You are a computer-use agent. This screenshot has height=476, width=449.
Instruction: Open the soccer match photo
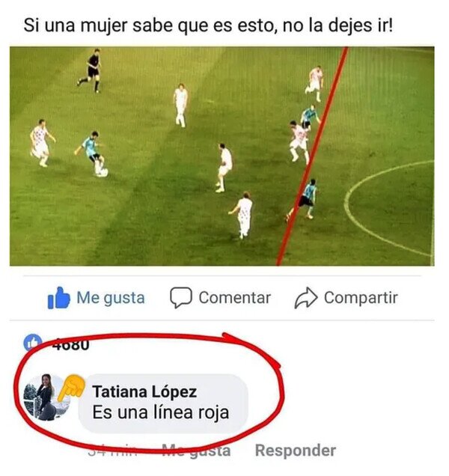(x=222, y=156)
